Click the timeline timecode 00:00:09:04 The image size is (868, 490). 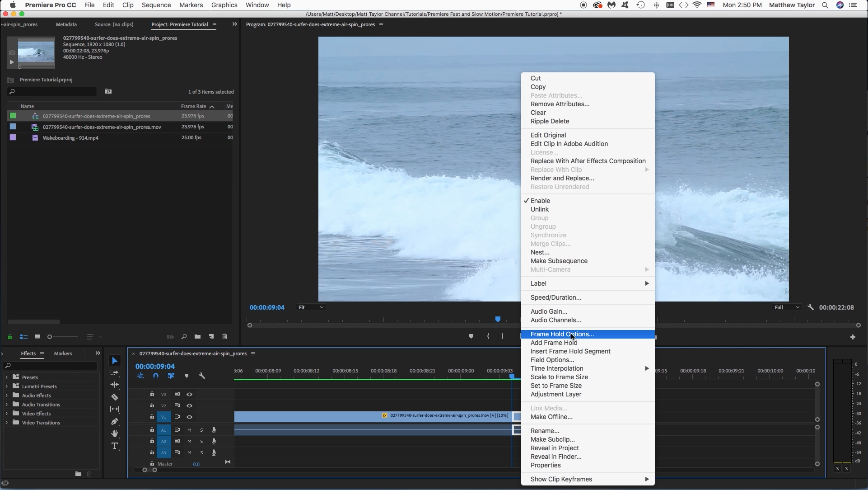[x=155, y=367]
